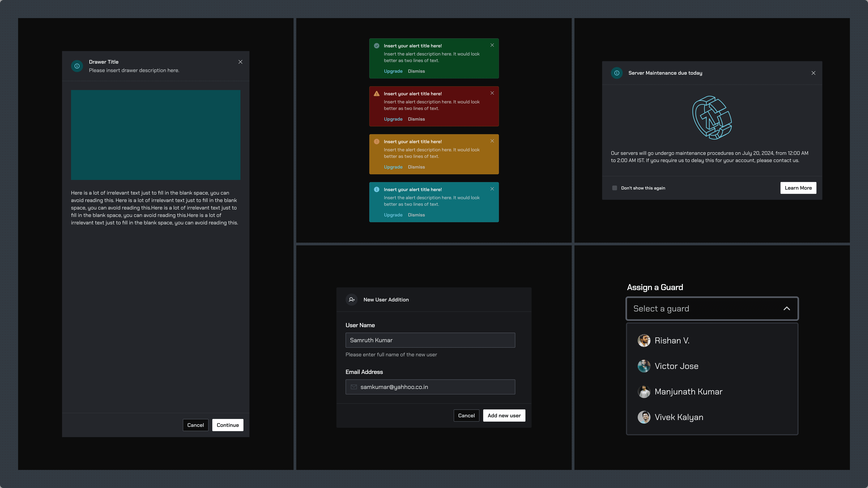Click the envelope icon in email field

pyautogui.click(x=354, y=387)
